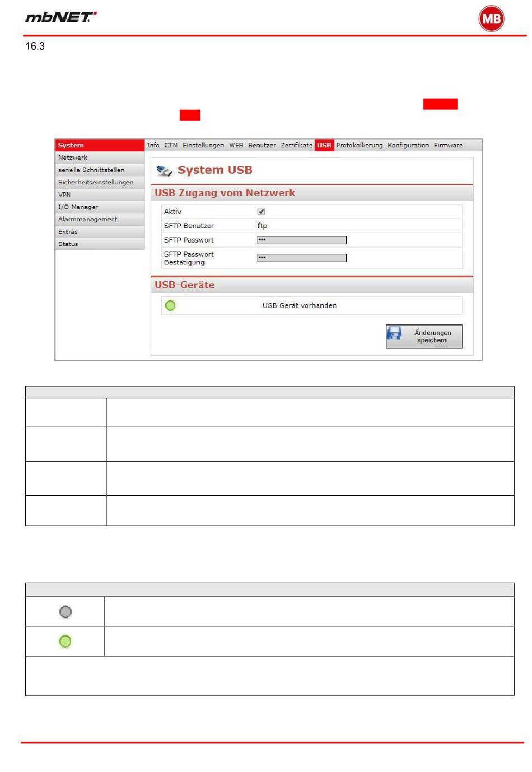532x772 pixels.
Task: Click the 'SFTP Benutzer' label
Action: tap(189, 226)
